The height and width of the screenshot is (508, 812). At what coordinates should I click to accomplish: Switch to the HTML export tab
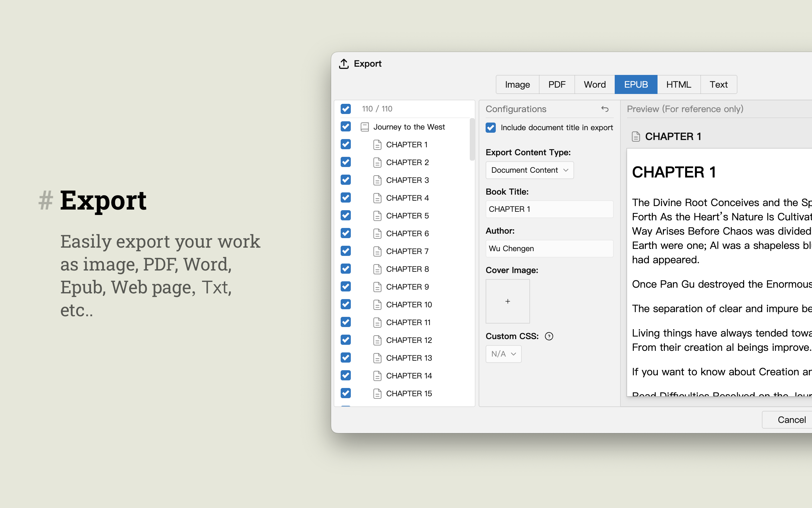678,85
